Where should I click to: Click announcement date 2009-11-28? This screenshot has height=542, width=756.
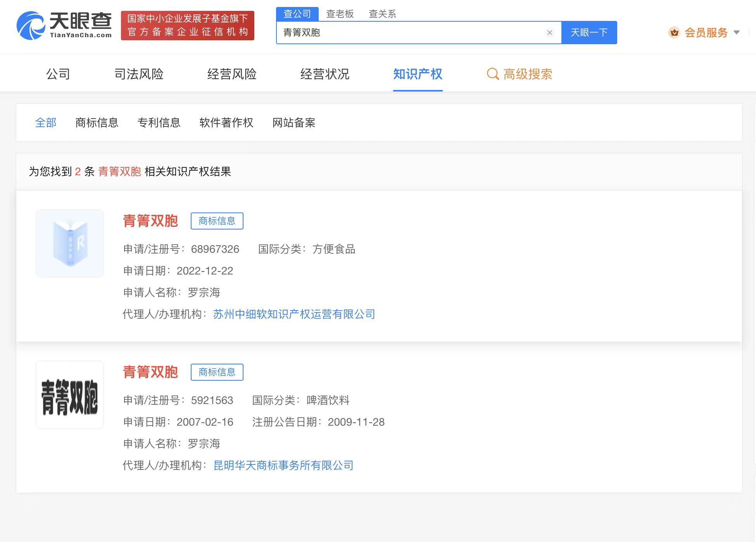[x=356, y=422]
